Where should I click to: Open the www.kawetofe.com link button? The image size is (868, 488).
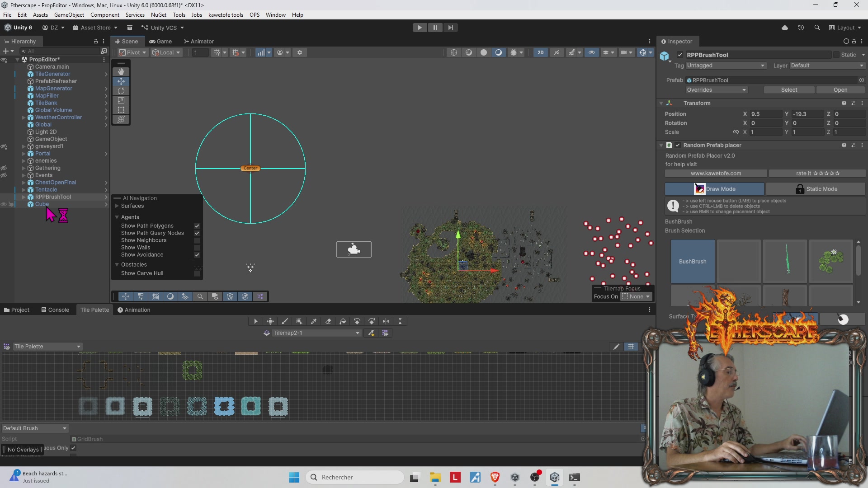[x=716, y=174]
